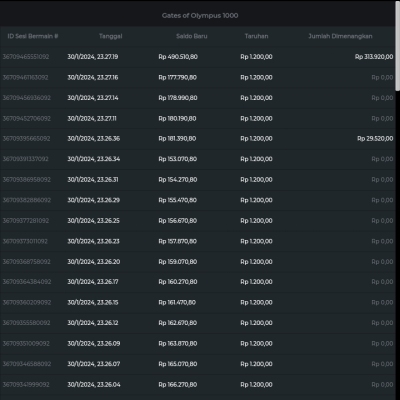Click winnings 'Rp 29.520,00'
This screenshot has width=400, height=400.
[x=375, y=138]
